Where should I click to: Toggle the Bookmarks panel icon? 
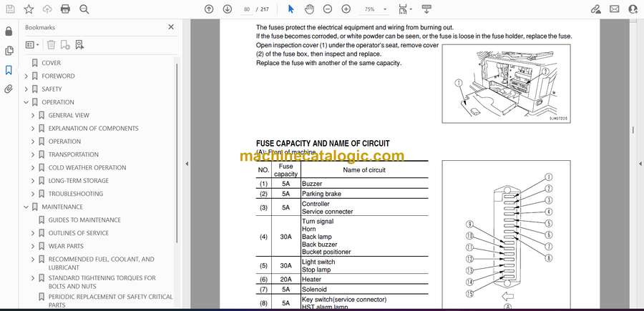[x=9, y=70]
